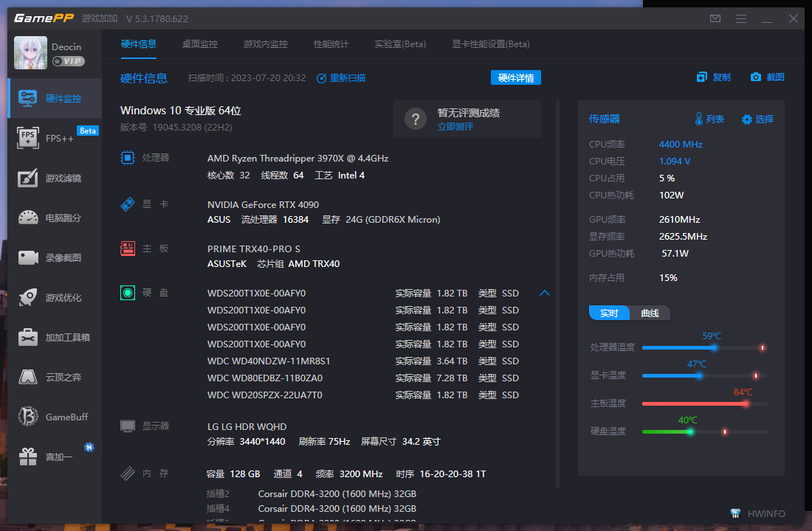This screenshot has height=531, width=812.
Task: Click the WDC WD20SPZX-22UA7T0 disk row
Action: (x=363, y=395)
